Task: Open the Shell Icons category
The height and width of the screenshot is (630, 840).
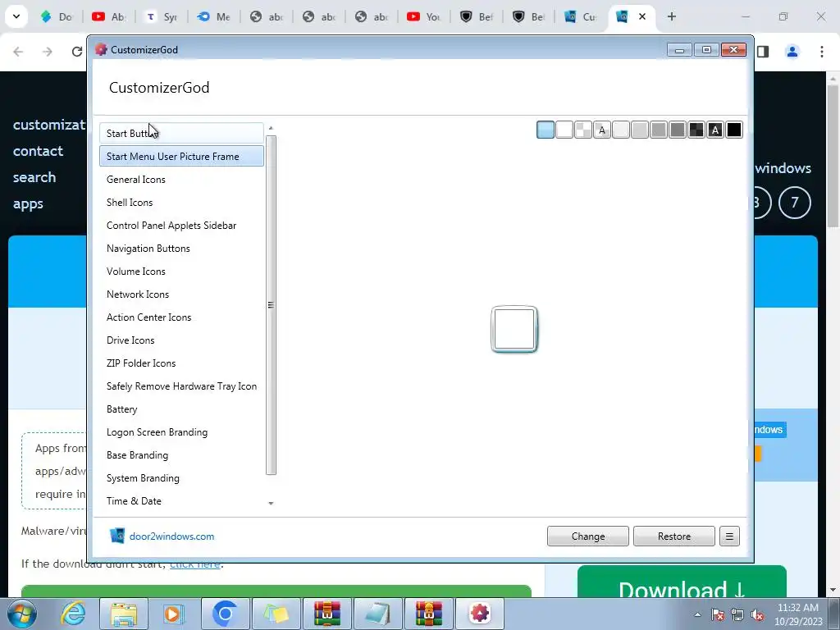Action: 181,203
